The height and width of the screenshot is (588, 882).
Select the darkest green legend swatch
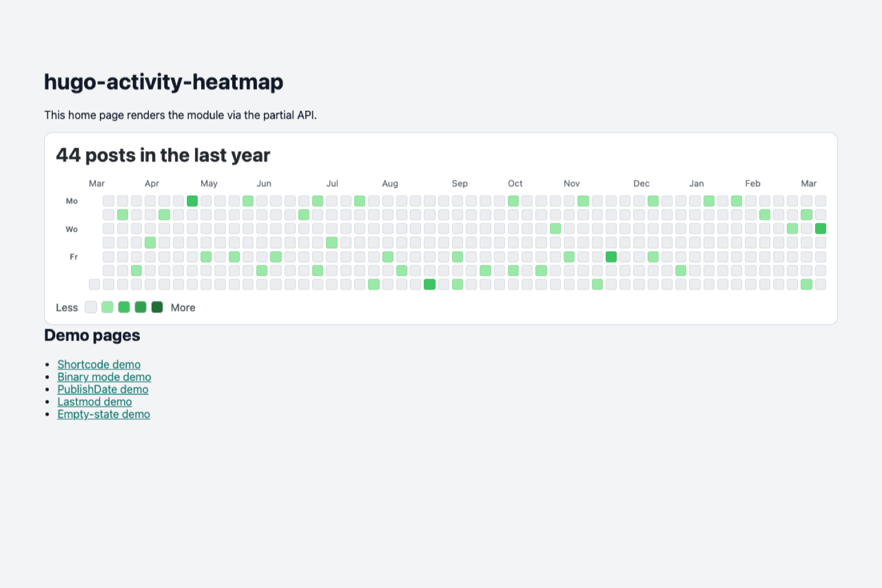click(157, 307)
